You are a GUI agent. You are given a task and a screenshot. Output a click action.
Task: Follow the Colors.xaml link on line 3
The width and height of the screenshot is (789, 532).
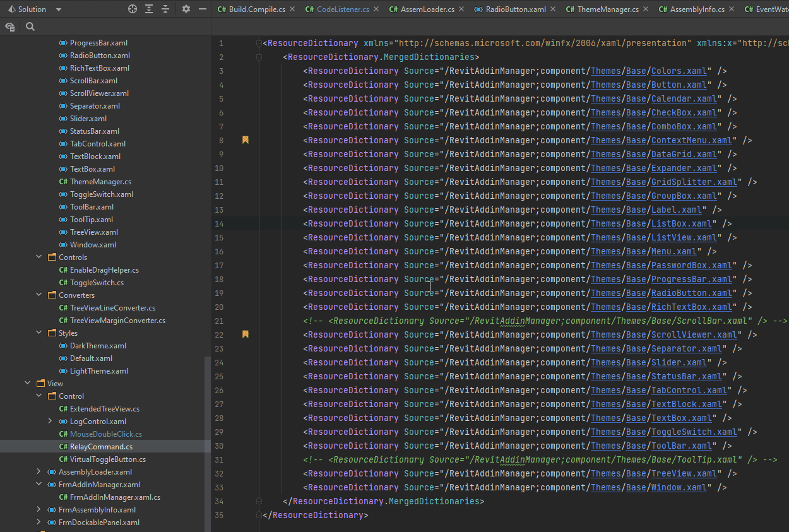tap(679, 71)
